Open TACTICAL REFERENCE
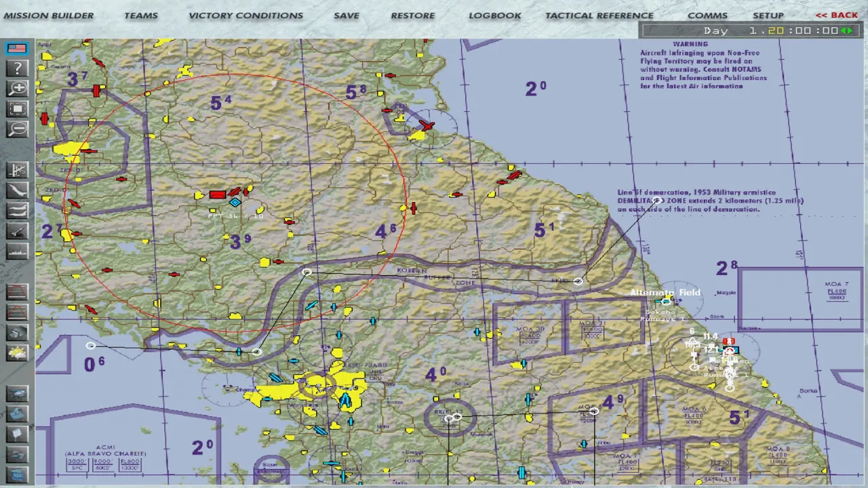Image resolution: width=868 pixels, height=488 pixels. pyautogui.click(x=599, y=15)
